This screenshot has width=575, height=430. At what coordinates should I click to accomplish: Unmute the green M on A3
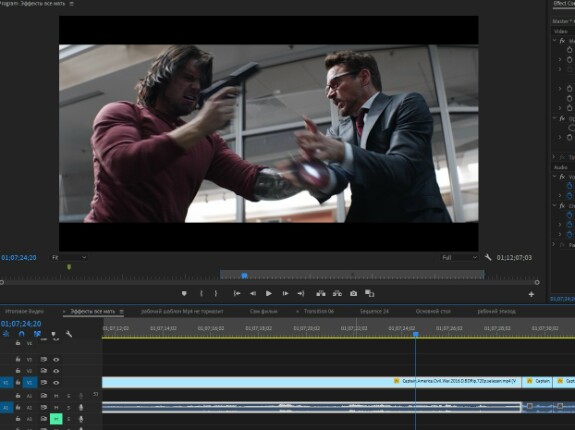(x=56, y=419)
